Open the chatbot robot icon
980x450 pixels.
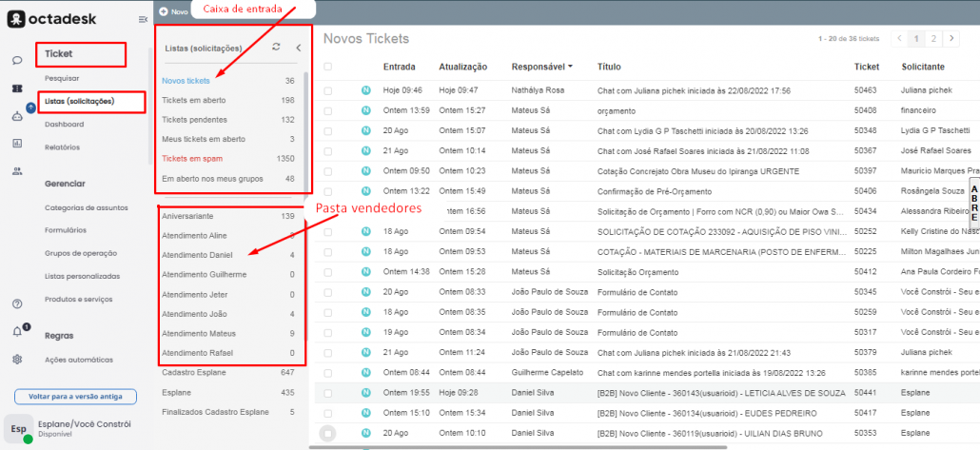tap(17, 116)
